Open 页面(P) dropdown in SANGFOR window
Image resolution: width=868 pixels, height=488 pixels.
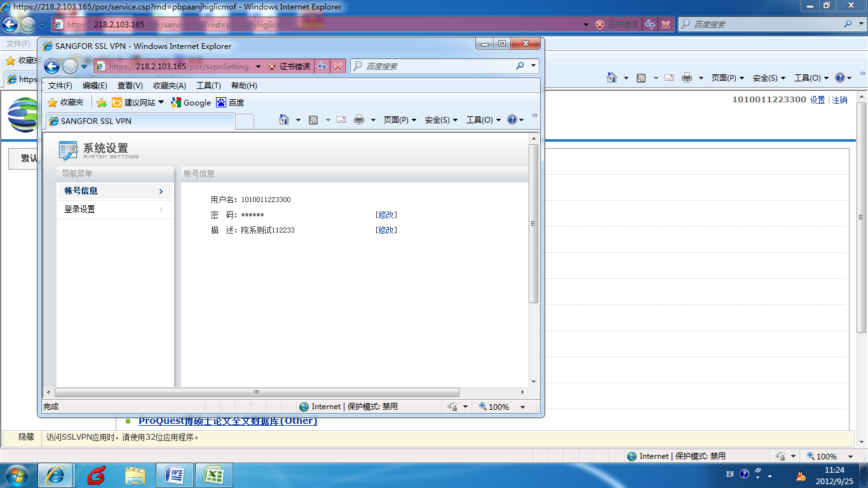click(x=400, y=119)
